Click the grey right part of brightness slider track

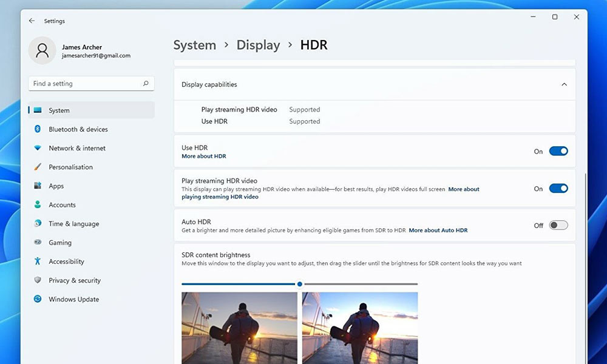(361, 284)
